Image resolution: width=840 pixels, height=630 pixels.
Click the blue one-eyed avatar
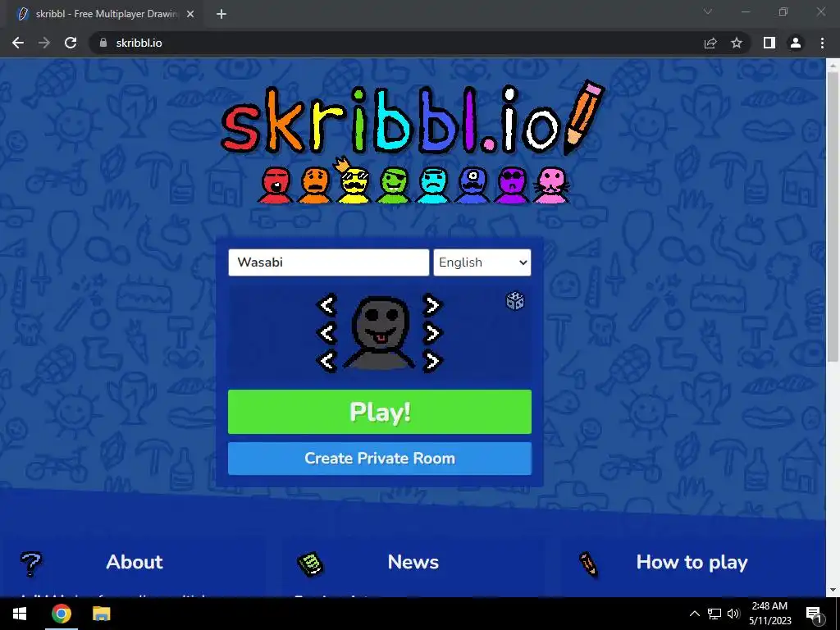[472, 185]
